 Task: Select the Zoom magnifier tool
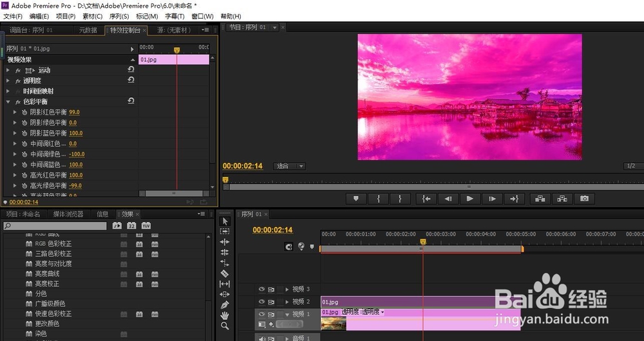[x=225, y=326]
